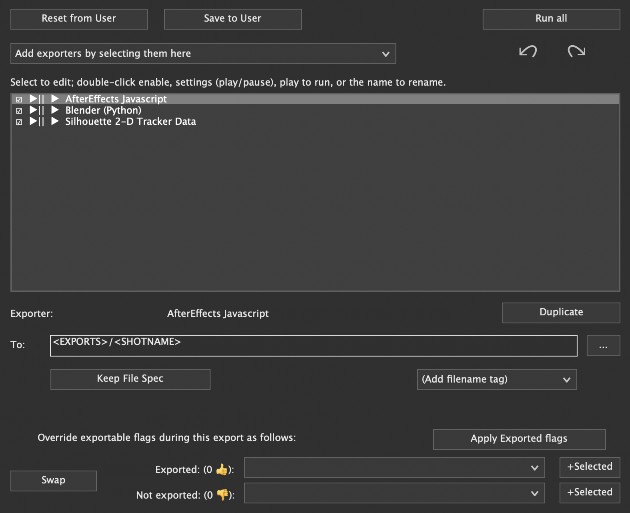
Task: Click the redo arrow icon
Action: (576, 52)
